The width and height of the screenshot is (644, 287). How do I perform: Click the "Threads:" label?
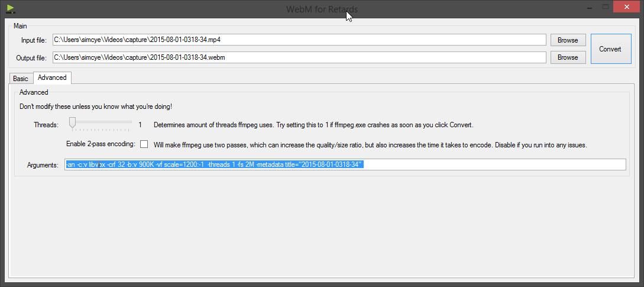click(46, 125)
